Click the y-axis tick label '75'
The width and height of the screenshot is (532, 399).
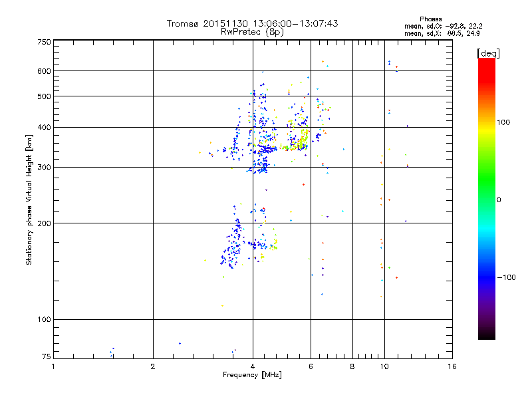pos(47,356)
